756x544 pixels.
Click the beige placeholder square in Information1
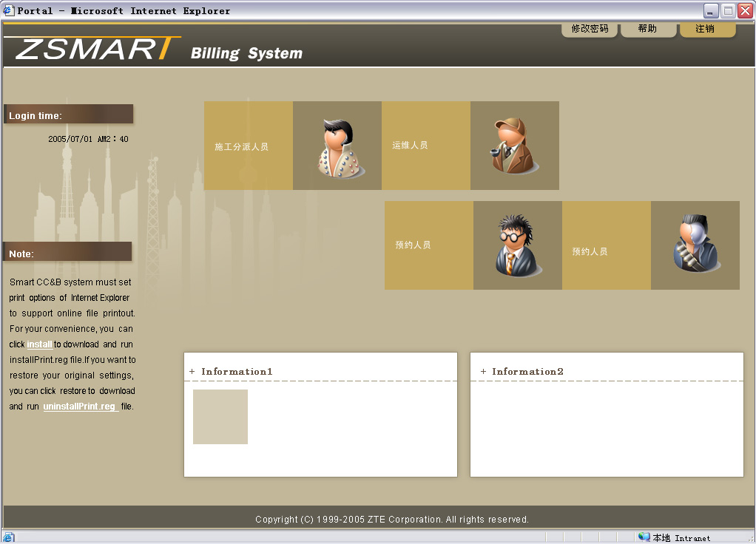click(220, 417)
